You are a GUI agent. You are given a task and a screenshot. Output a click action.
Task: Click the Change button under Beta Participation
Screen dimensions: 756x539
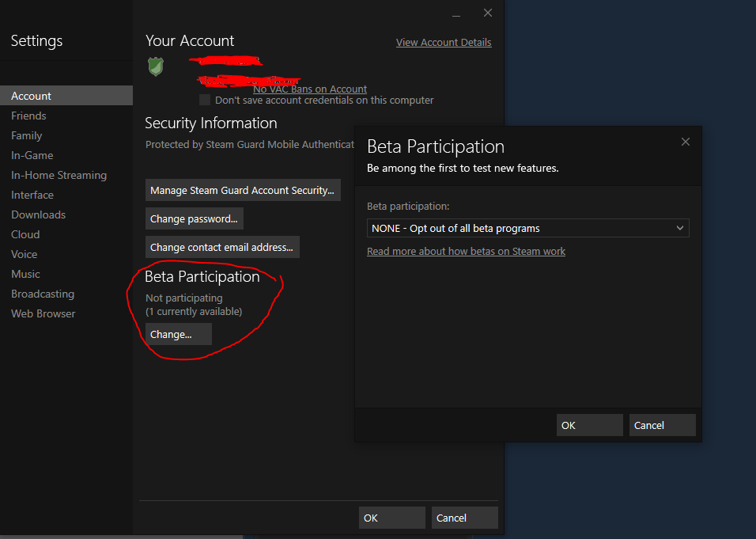click(x=178, y=334)
